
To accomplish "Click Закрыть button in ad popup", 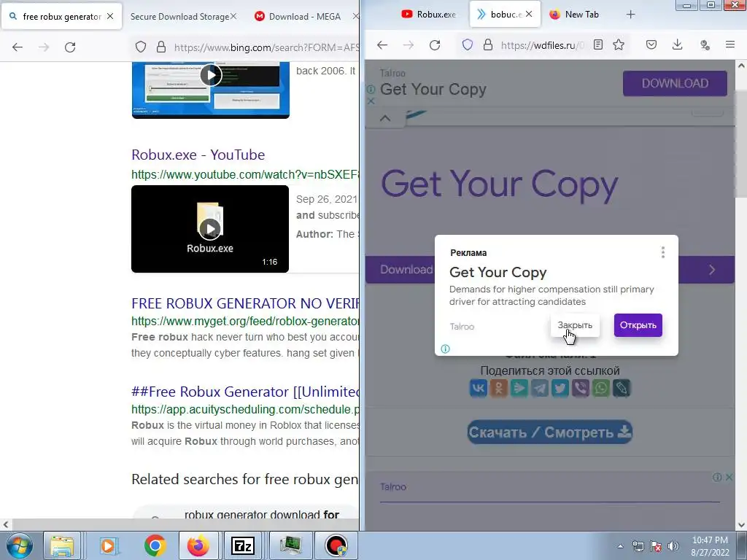I will tap(575, 325).
